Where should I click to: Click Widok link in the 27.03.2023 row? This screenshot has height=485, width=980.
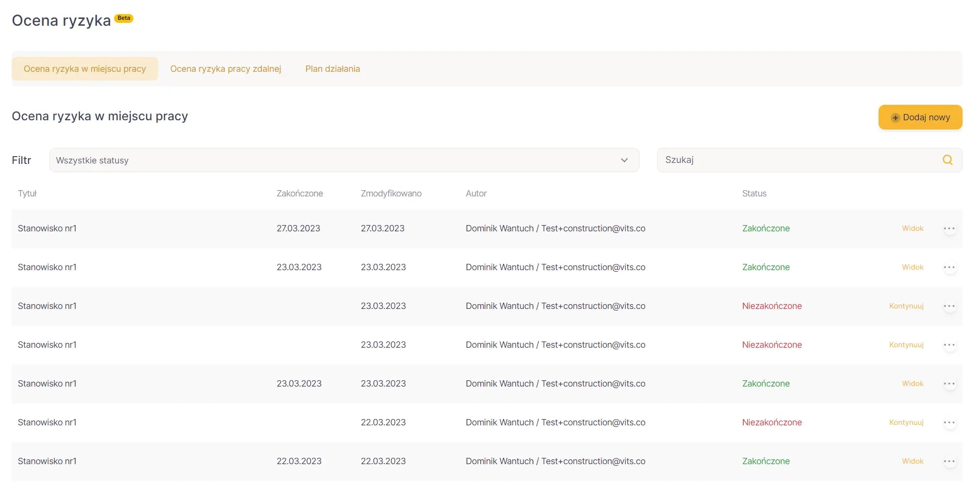pyautogui.click(x=912, y=228)
